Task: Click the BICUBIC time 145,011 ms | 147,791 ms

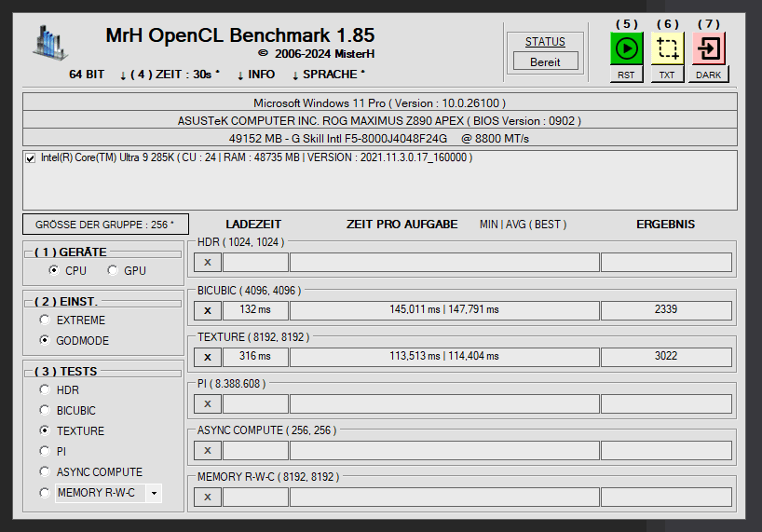Action: point(444,310)
